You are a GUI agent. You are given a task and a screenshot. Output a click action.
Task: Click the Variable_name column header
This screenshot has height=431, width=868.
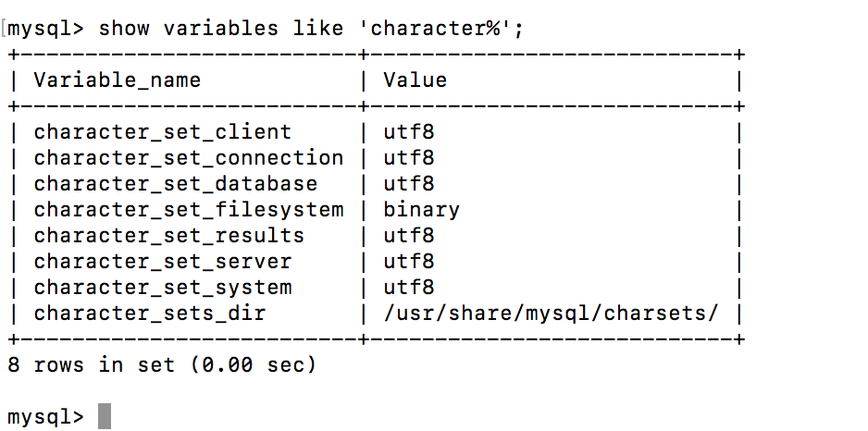click(x=117, y=80)
